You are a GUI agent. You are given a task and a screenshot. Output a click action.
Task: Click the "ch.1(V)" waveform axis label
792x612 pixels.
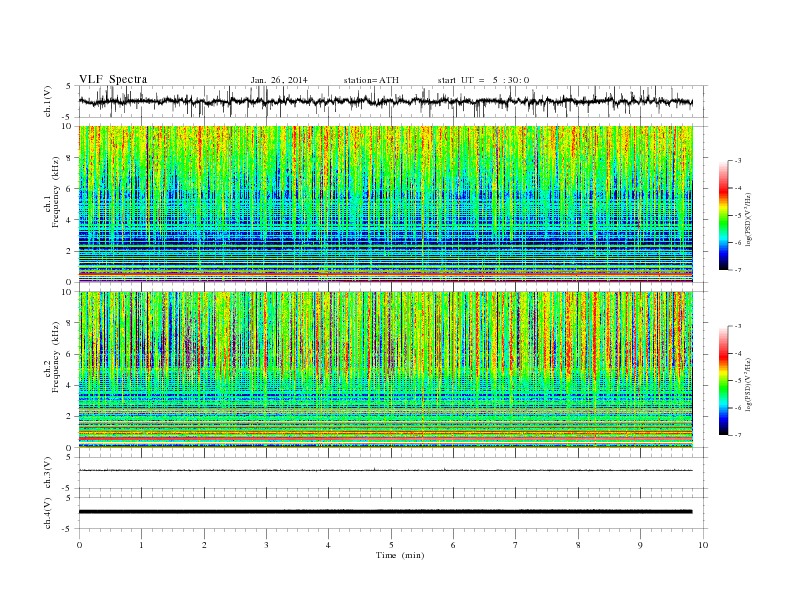coord(48,101)
